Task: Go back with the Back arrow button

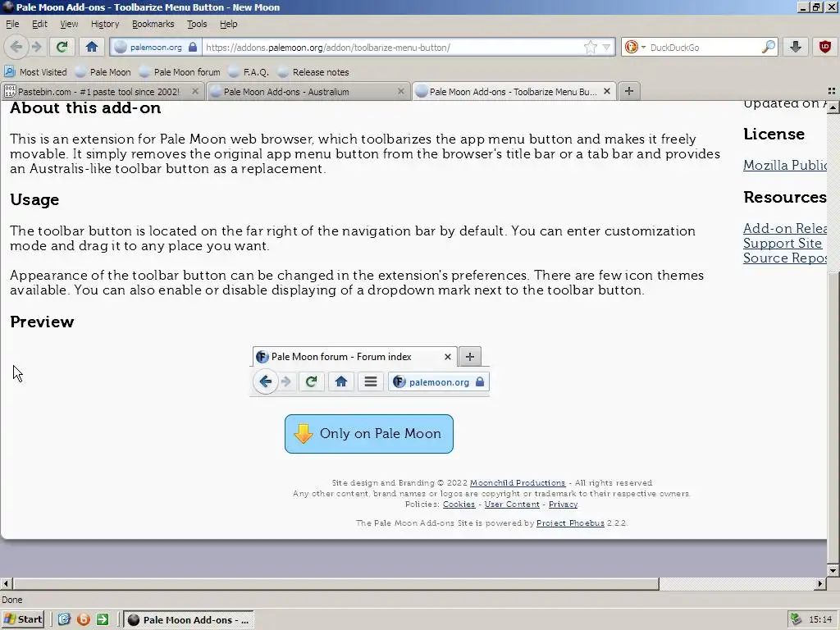Action: pyautogui.click(x=16, y=47)
